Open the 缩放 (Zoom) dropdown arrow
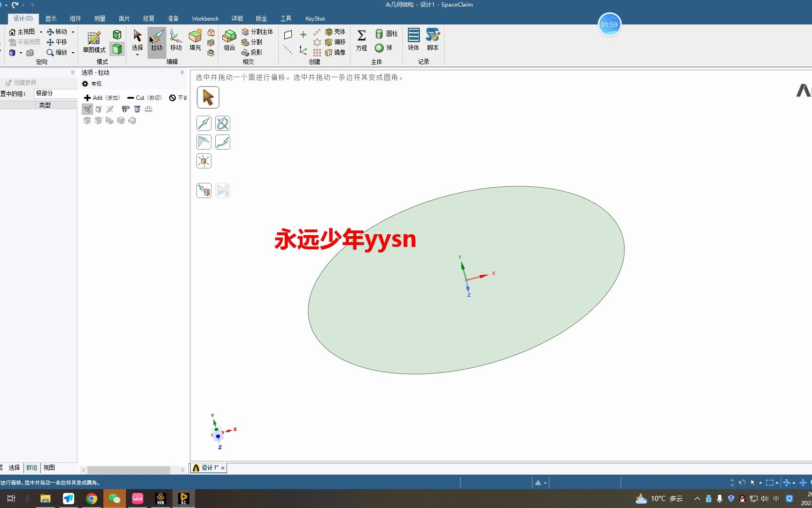Image resolution: width=812 pixels, height=508 pixels. (73, 53)
